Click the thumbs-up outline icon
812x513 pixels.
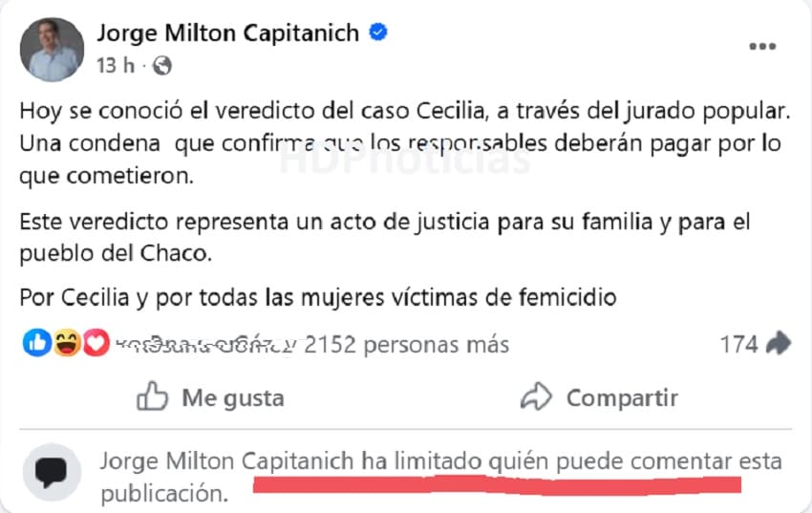[x=153, y=396]
